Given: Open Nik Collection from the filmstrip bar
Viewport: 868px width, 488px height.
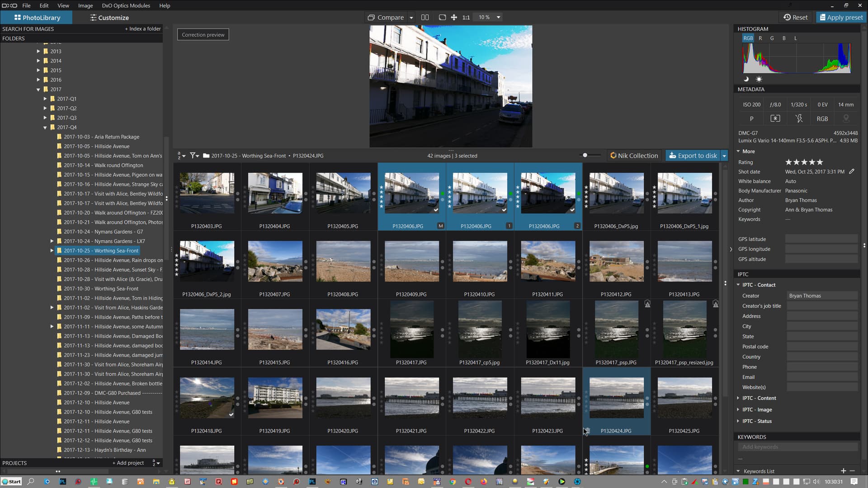Looking at the screenshot, I should pyautogui.click(x=634, y=155).
